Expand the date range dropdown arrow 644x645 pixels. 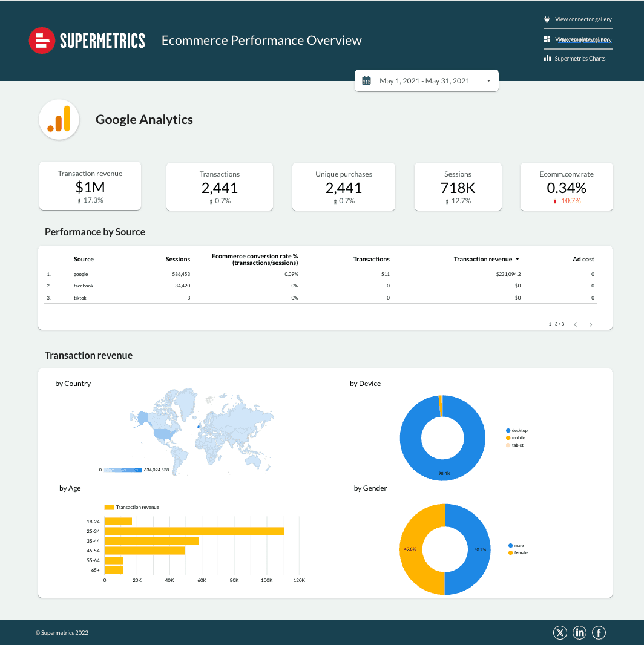pyautogui.click(x=488, y=80)
